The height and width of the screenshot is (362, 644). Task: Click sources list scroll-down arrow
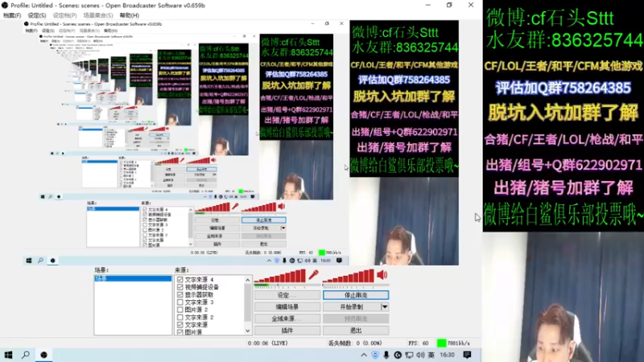pyautogui.click(x=248, y=331)
